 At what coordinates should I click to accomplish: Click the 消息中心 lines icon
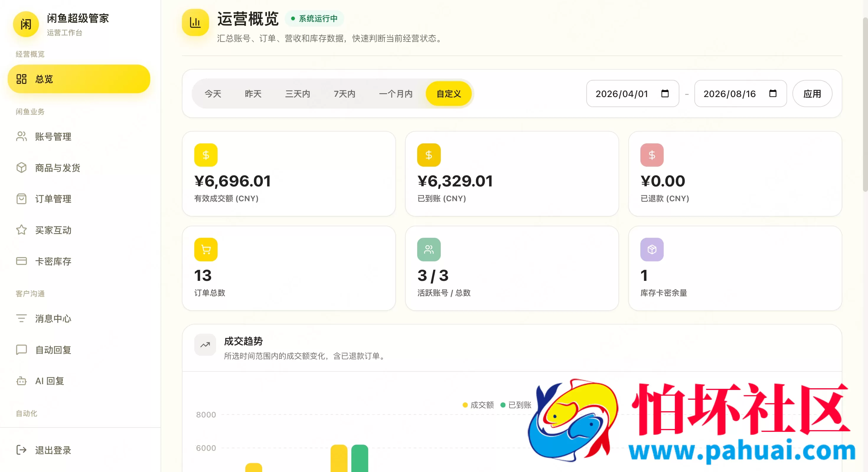pyautogui.click(x=21, y=319)
